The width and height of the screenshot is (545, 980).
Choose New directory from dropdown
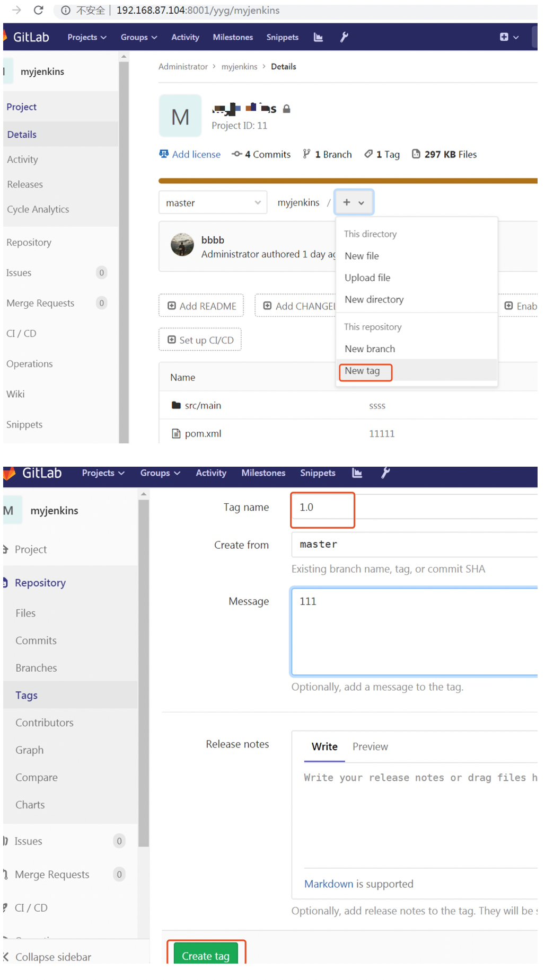417,299
